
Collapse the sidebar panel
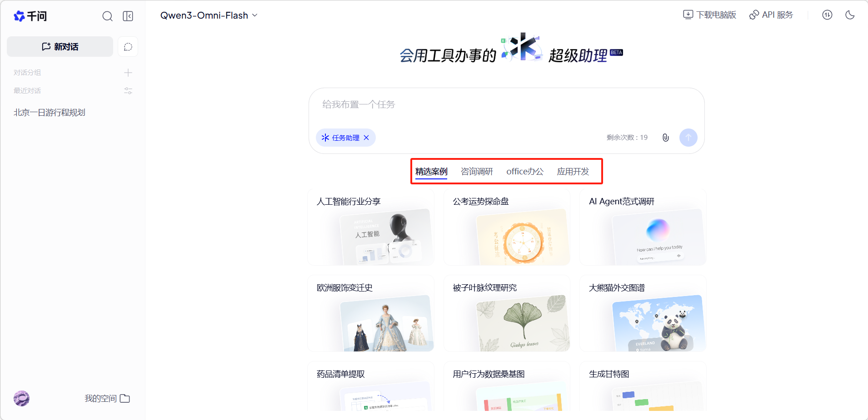tap(128, 16)
